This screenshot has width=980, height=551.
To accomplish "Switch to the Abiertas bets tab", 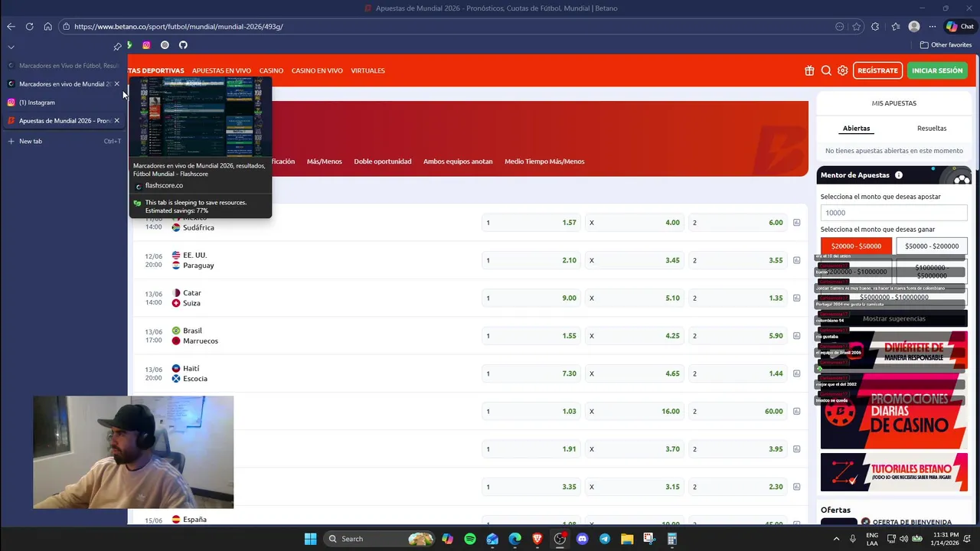I will point(856,128).
